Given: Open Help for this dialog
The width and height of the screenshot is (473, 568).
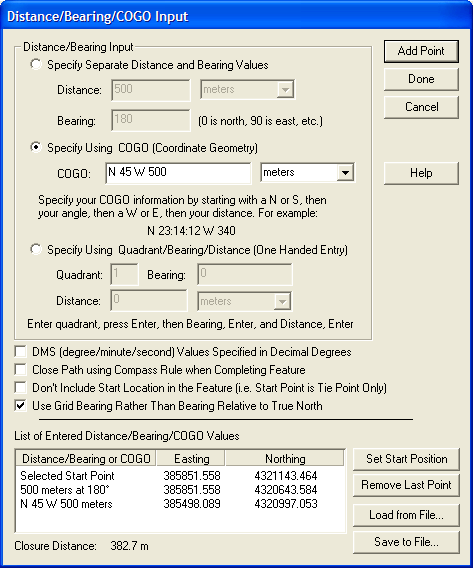Looking at the screenshot, I should [421, 173].
